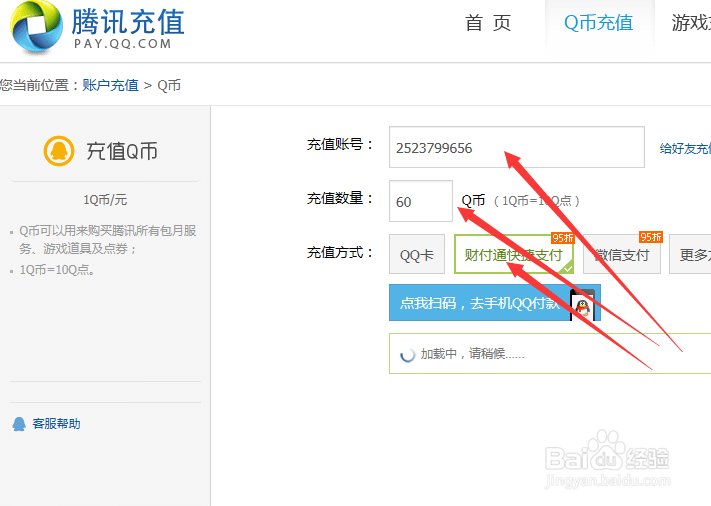This screenshot has width=711, height=506.
Task: Click the 充值方式： label
Action: [340, 252]
